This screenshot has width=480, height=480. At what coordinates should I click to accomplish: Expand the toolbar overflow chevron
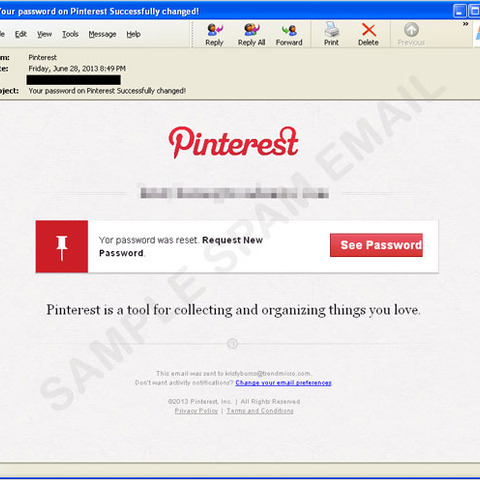coord(466,24)
